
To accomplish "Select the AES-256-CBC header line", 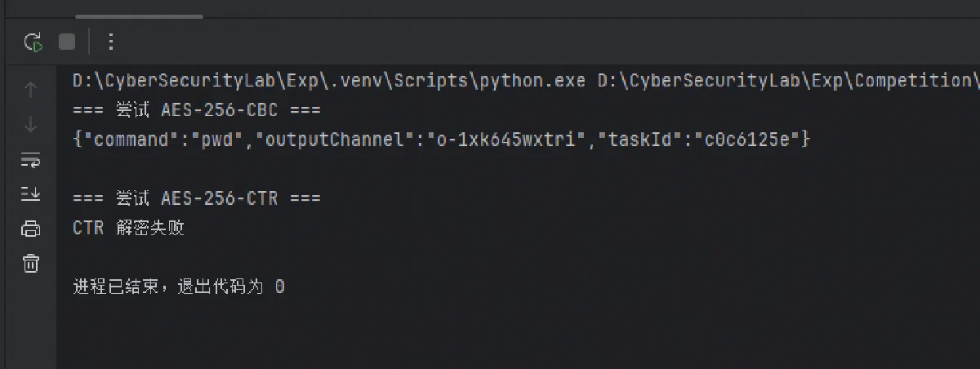I will pyautogui.click(x=197, y=110).
